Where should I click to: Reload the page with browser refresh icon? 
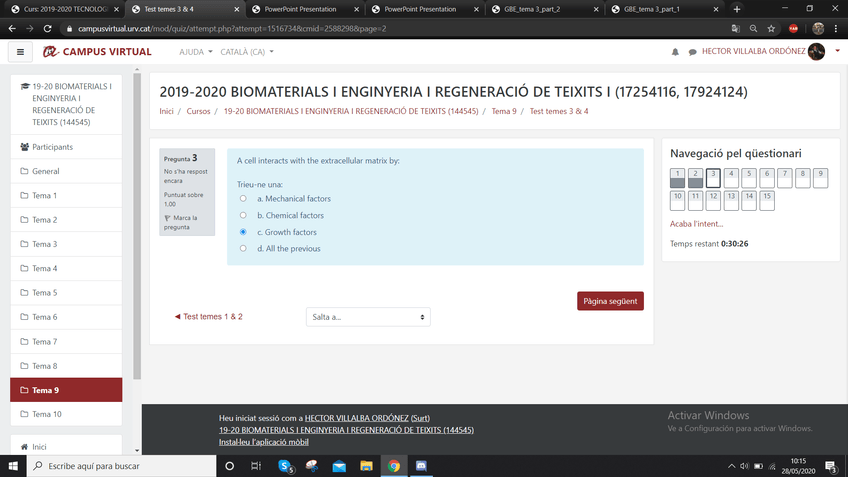[x=49, y=29]
